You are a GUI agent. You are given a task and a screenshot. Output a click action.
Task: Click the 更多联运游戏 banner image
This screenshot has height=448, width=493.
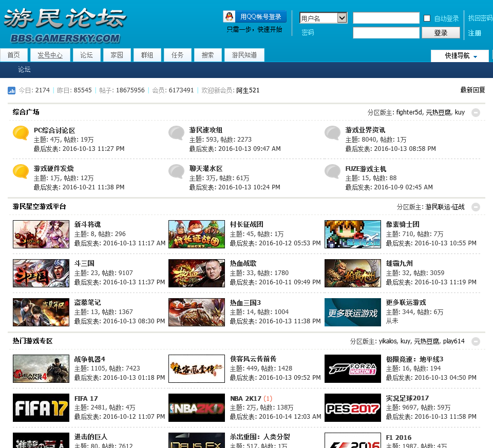click(353, 313)
